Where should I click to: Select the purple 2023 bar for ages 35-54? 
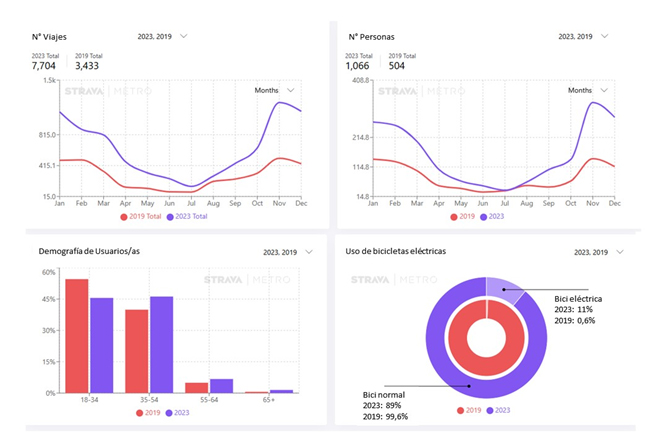161,344
